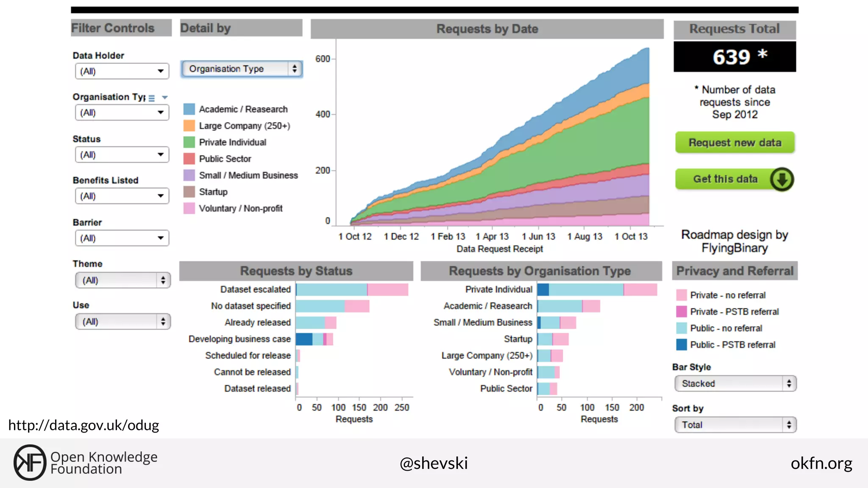Open the Sort by Total dropdown
This screenshot has height=488, width=868.
pos(735,425)
